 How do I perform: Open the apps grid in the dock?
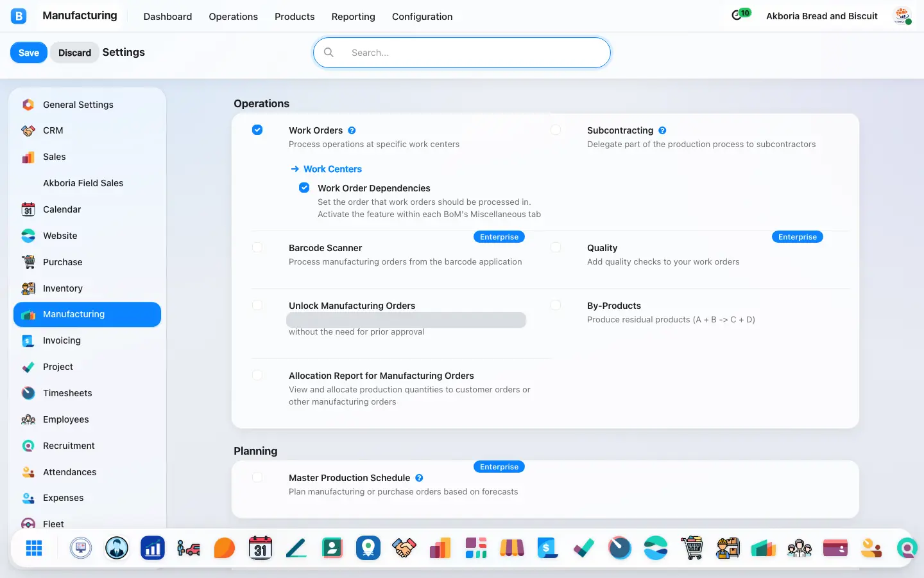click(x=34, y=548)
